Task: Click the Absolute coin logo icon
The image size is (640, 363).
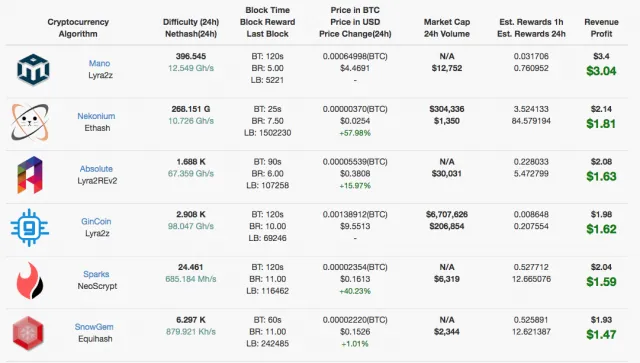Action: point(30,175)
